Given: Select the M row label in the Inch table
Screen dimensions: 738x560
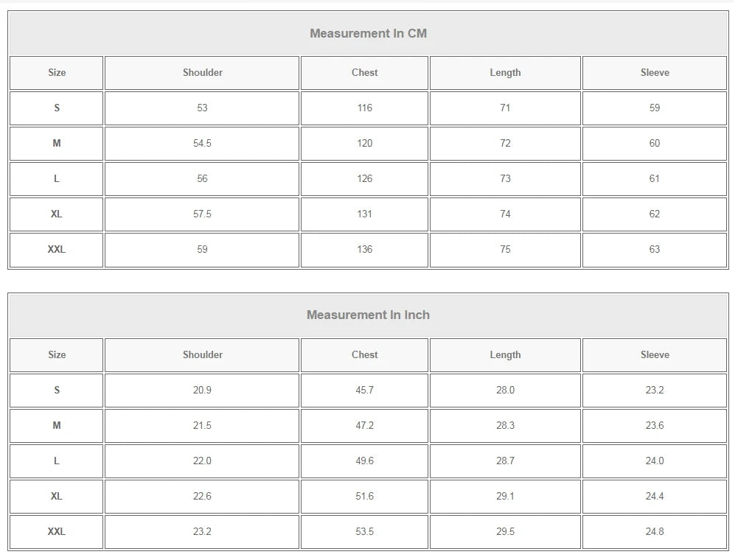Looking at the screenshot, I should coord(57,425).
